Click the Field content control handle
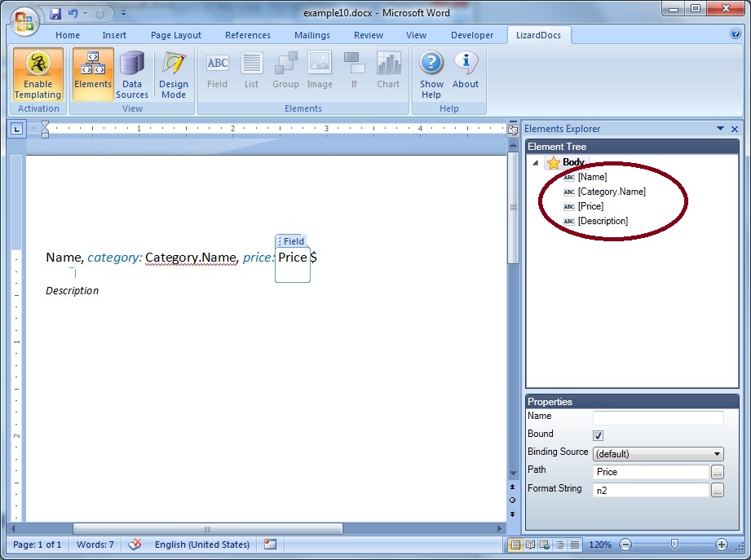 pyautogui.click(x=291, y=241)
